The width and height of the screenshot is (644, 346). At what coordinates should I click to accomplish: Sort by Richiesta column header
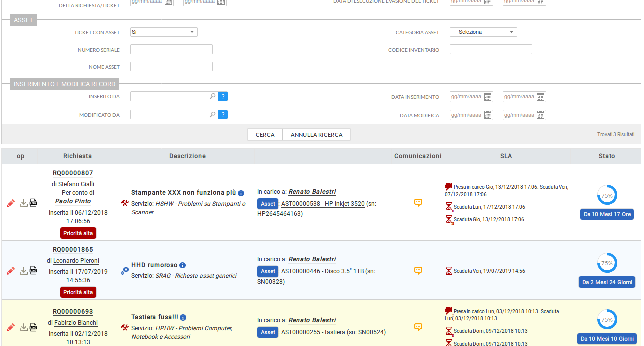(77, 156)
